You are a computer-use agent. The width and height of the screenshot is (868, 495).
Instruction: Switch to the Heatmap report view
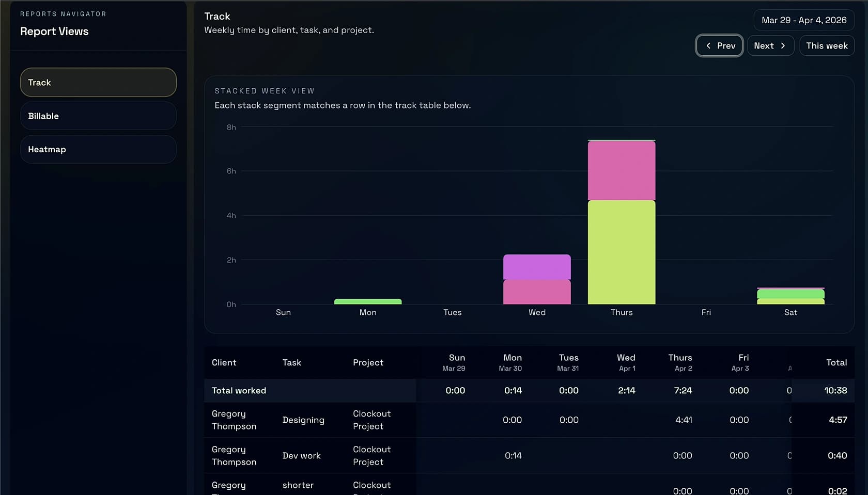point(98,149)
